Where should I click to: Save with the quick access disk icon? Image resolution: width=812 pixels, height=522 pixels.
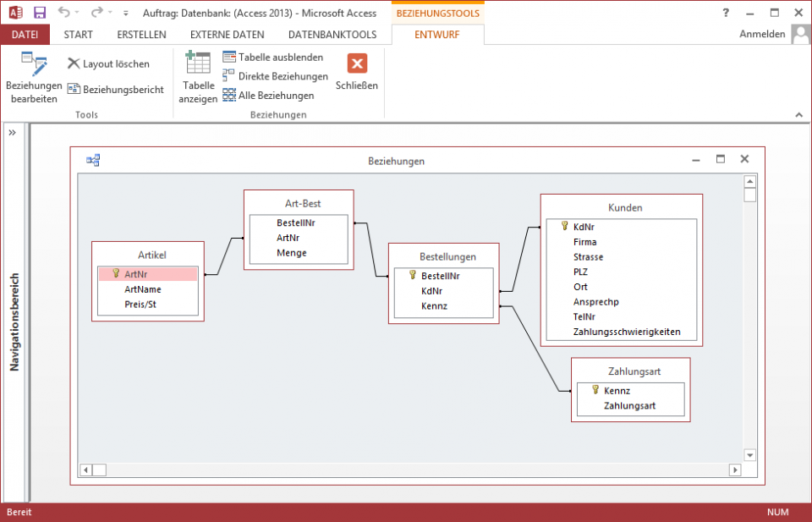(40, 13)
